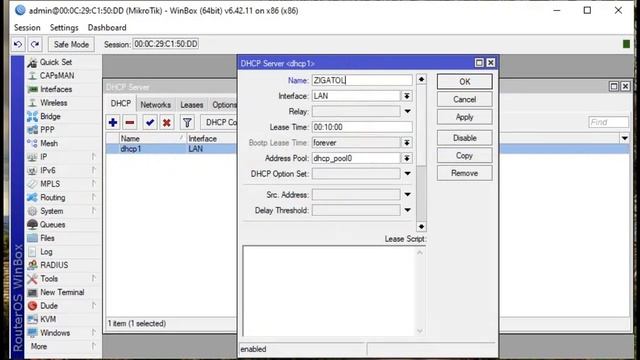640x360 pixels.
Task: Click the Undo arrow in the toolbar
Action: click(x=18, y=44)
